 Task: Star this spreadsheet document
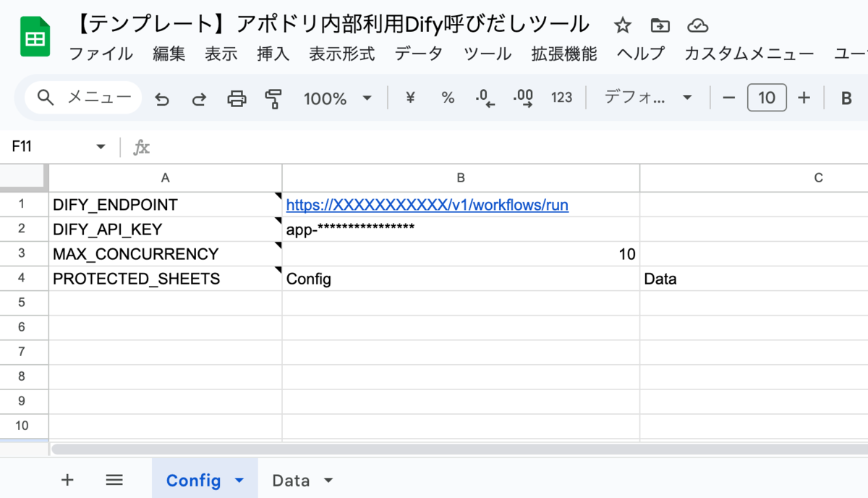[622, 26]
